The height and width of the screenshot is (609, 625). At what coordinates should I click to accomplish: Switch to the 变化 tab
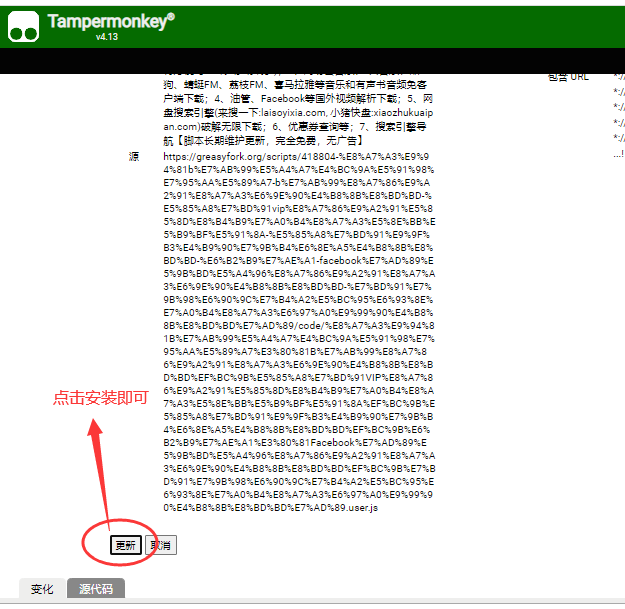pyautogui.click(x=42, y=588)
